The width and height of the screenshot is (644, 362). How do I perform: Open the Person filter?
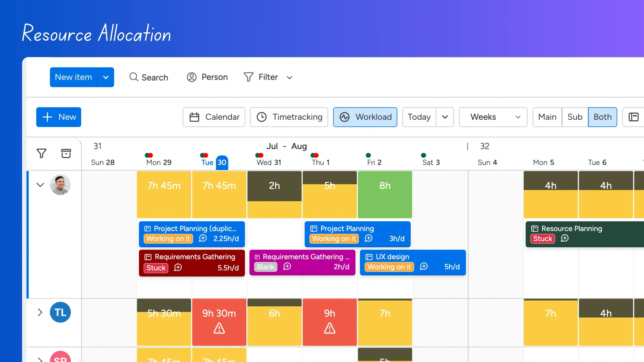207,77
